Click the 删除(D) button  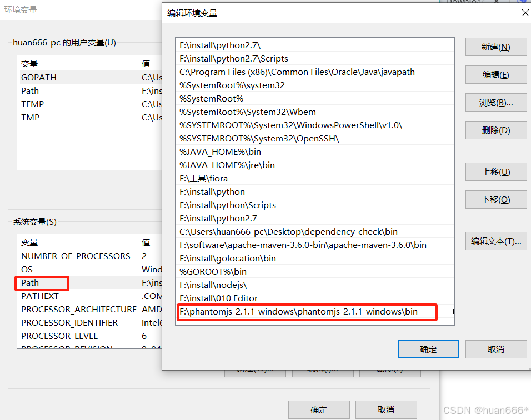click(x=496, y=130)
